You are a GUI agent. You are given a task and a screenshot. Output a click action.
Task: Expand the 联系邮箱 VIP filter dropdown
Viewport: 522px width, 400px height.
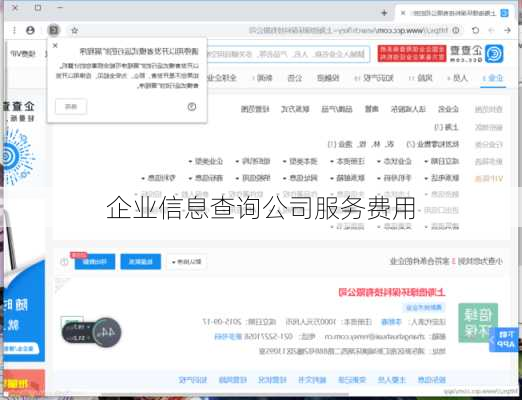coord(348,178)
